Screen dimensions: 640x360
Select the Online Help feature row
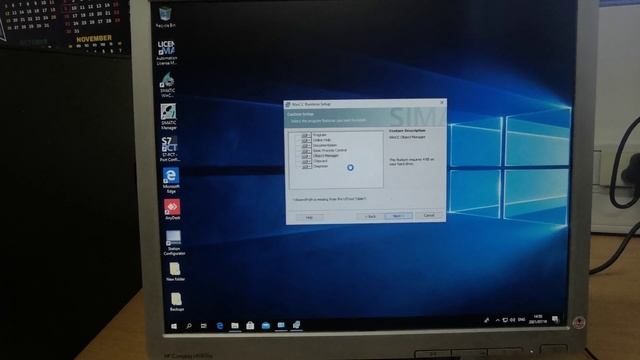[322, 140]
